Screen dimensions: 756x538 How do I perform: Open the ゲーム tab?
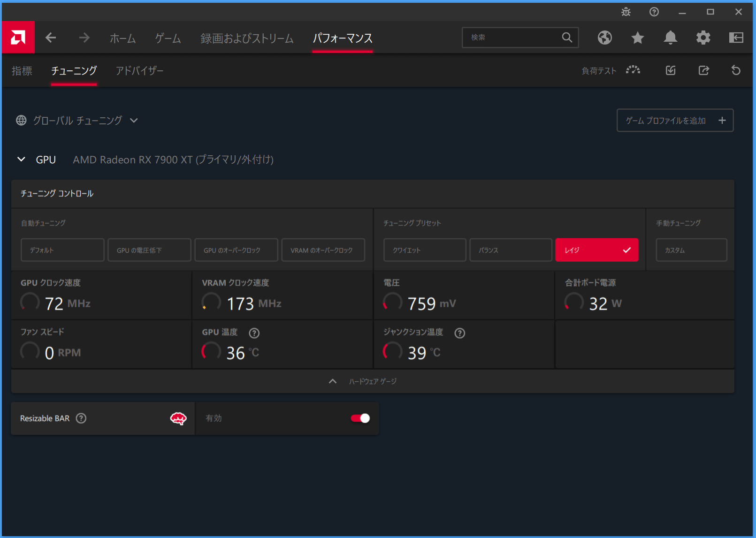[x=168, y=38]
